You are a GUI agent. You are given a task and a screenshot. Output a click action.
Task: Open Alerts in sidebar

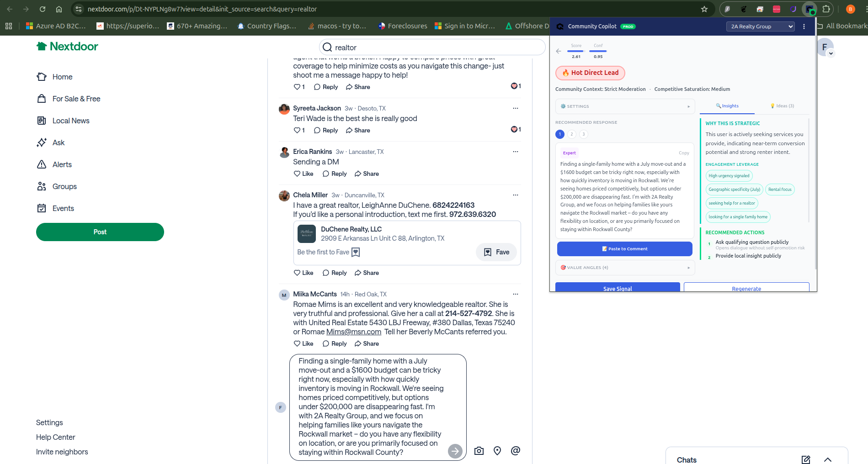(x=54, y=164)
